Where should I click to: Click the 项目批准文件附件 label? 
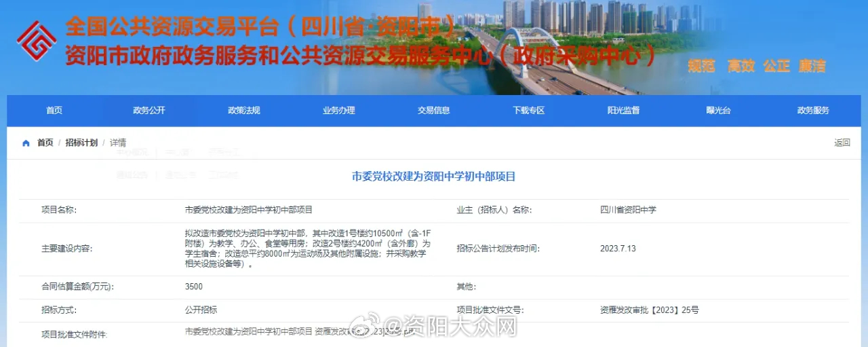click(75, 334)
